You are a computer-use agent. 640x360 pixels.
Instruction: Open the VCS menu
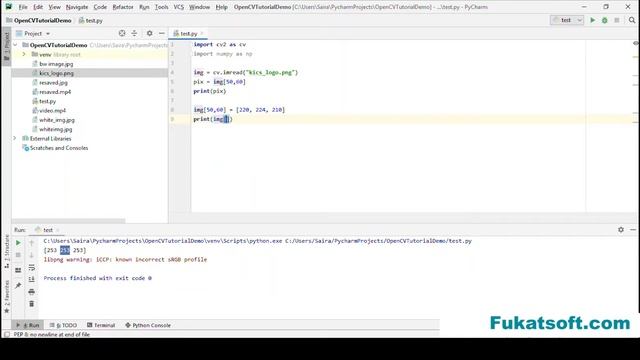(x=179, y=7)
